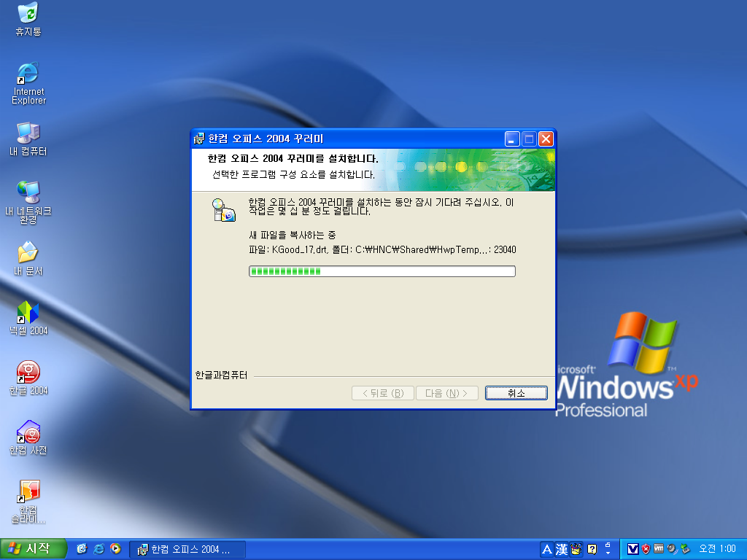Open the volume speaker tray icon
Image resolution: width=747 pixels, height=560 pixels.
point(672,549)
